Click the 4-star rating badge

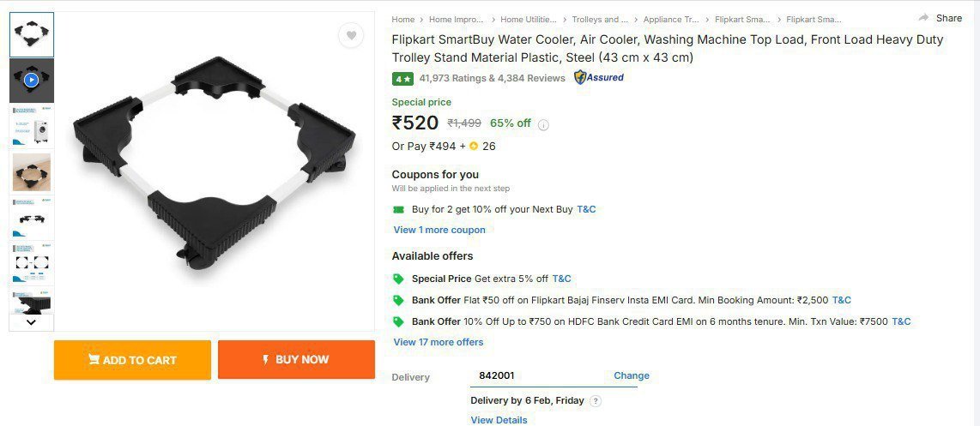pyautogui.click(x=402, y=79)
